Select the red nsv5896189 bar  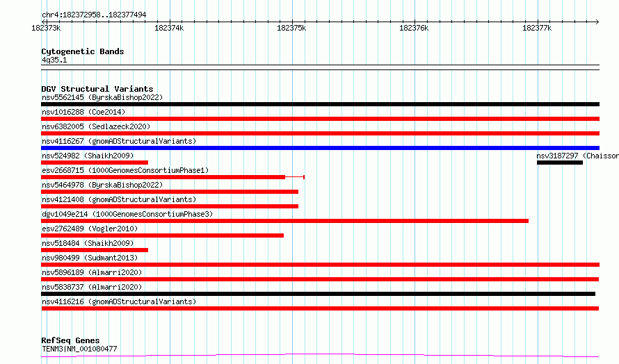(320, 279)
